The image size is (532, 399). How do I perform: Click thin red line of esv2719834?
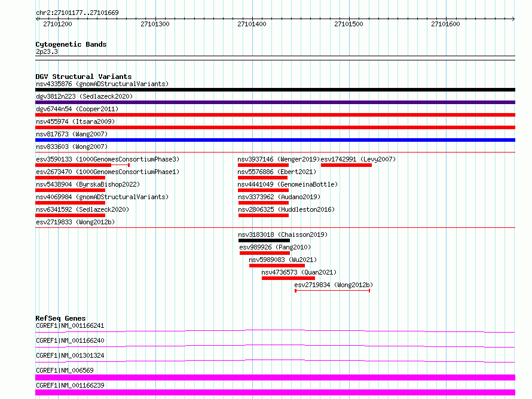[332, 291]
